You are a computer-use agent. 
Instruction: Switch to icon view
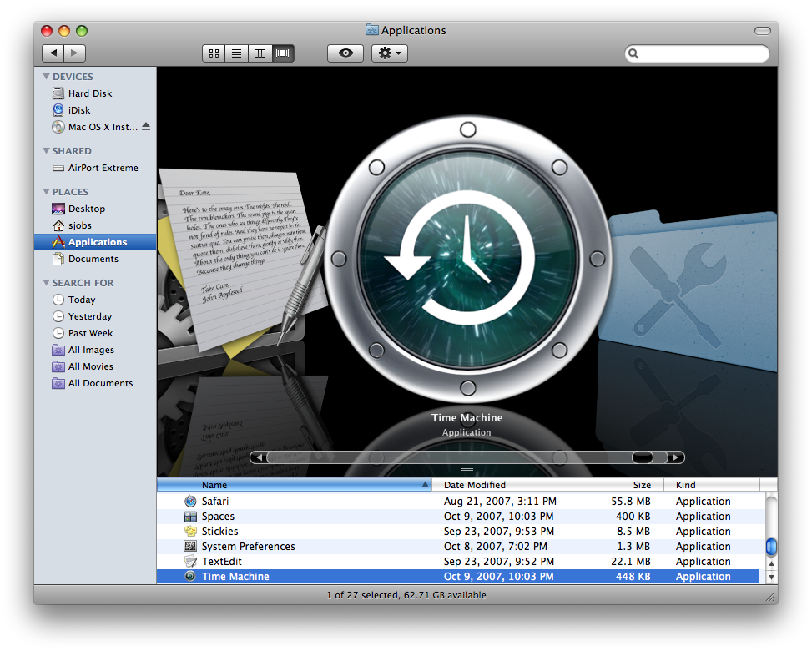pos(214,53)
